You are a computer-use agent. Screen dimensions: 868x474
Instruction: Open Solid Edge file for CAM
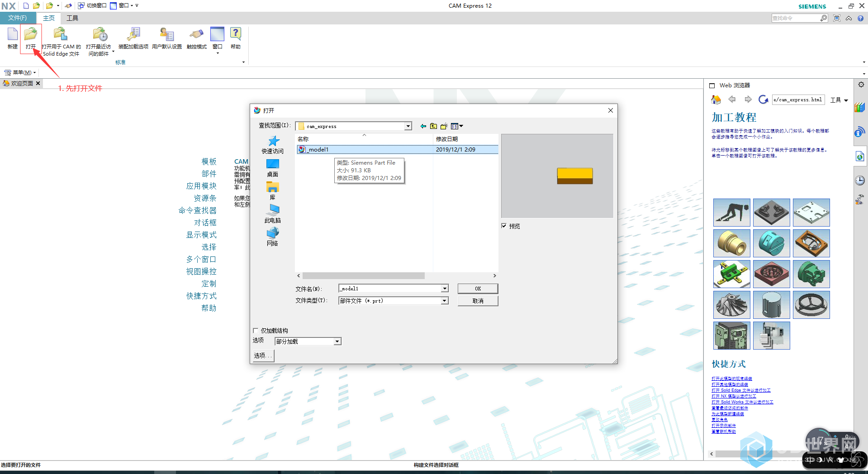(61, 41)
